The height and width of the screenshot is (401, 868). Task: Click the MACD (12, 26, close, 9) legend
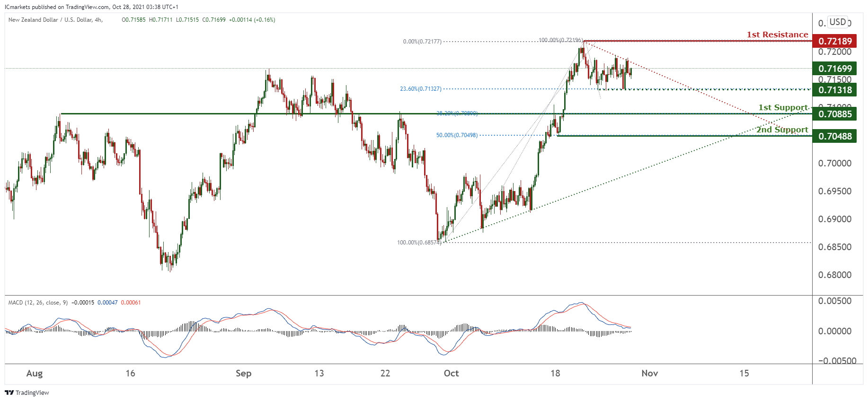pyautogui.click(x=38, y=303)
